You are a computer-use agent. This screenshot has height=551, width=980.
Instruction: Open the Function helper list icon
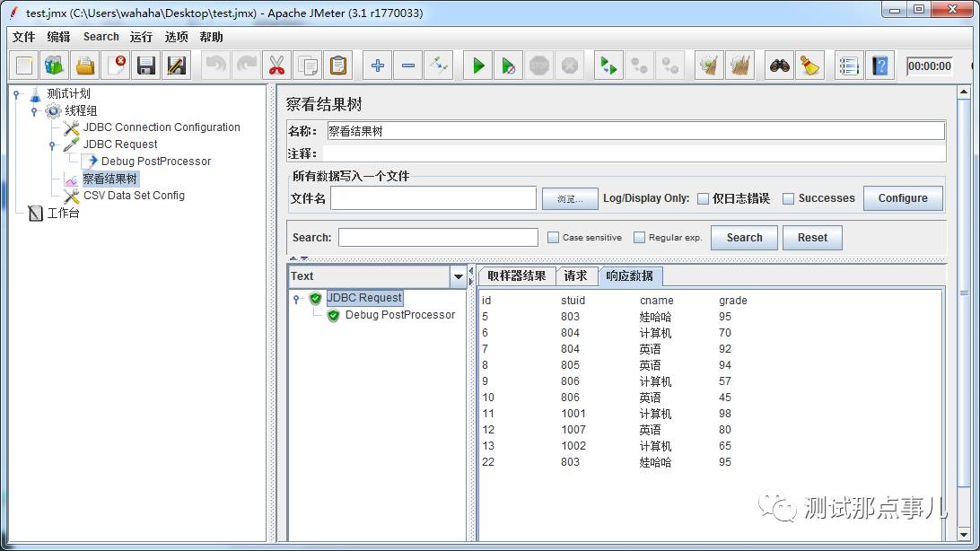click(x=849, y=66)
